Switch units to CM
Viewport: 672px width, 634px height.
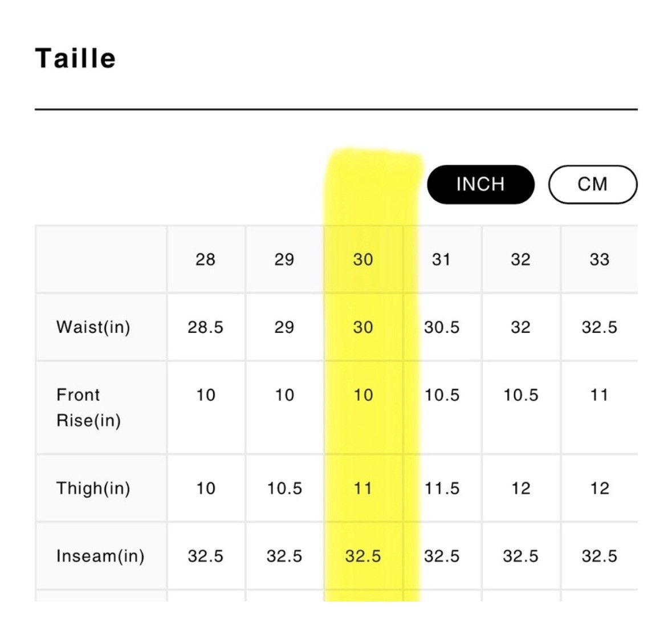[x=593, y=184]
